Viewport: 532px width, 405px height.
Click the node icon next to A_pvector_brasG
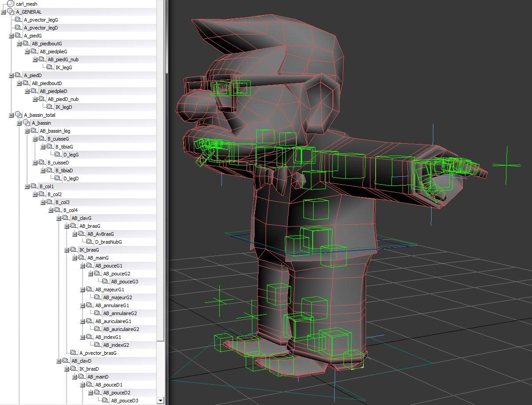click(x=74, y=353)
